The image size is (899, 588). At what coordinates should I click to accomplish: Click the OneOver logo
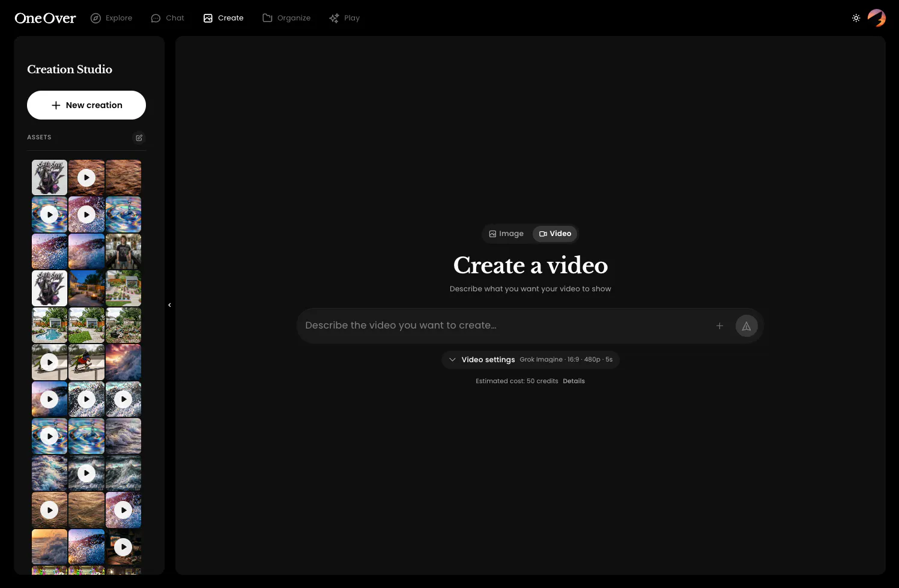click(x=45, y=18)
